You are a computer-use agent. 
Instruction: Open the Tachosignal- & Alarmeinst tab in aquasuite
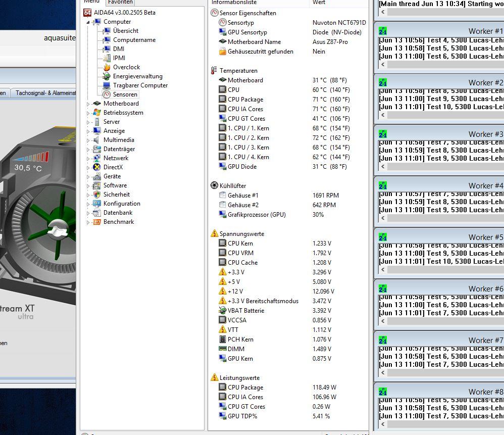(44, 93)
